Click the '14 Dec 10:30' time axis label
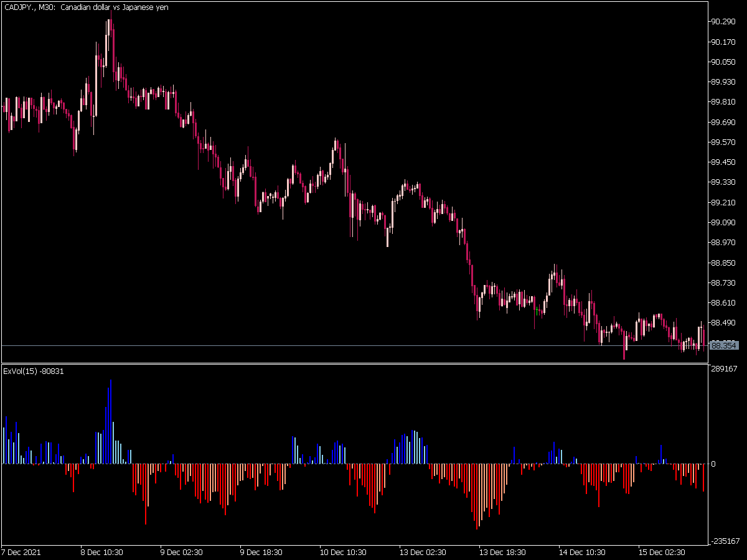Screen dimensions: 747x560 pos(582,552)
